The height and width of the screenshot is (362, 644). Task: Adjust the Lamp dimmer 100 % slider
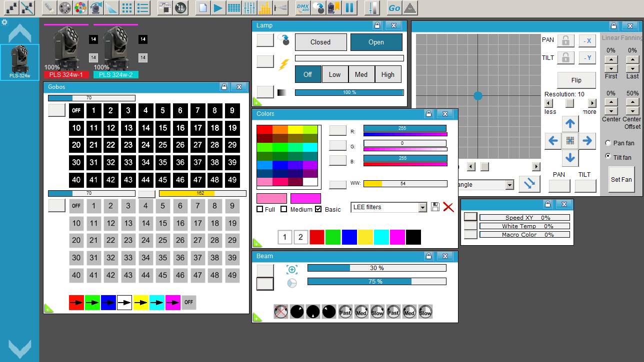click(x=349, y=92)
